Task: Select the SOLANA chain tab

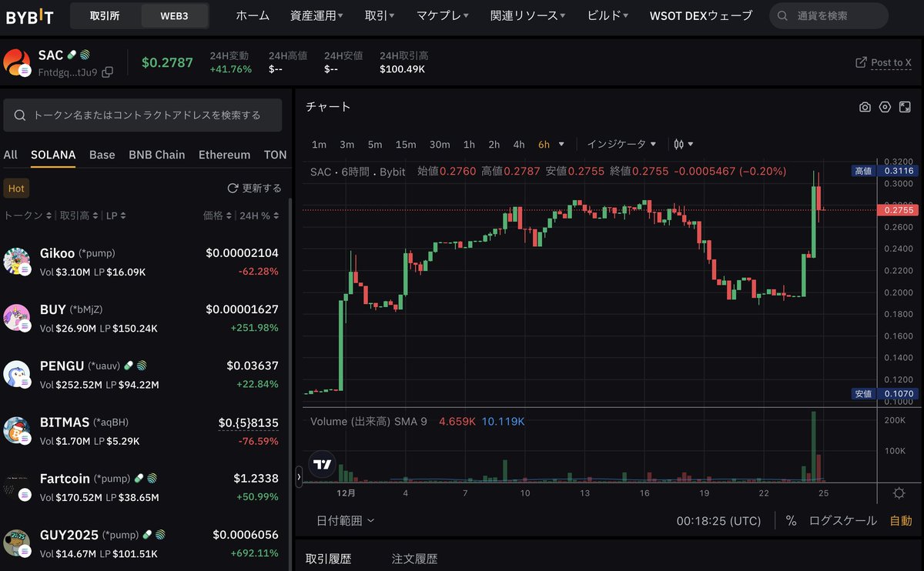Action: pyautogui.click(x=53, y=155)
